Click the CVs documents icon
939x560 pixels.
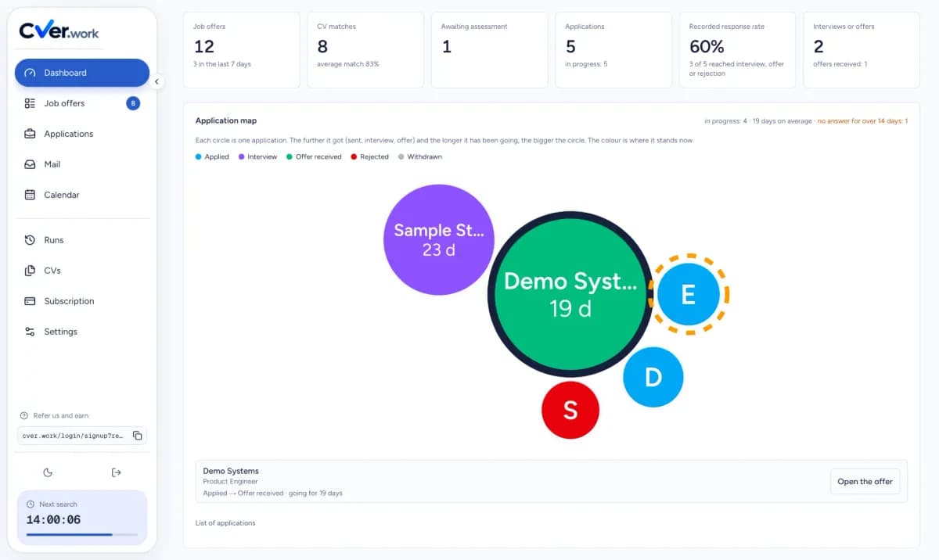pyautogui.click(x=30, y=271)
